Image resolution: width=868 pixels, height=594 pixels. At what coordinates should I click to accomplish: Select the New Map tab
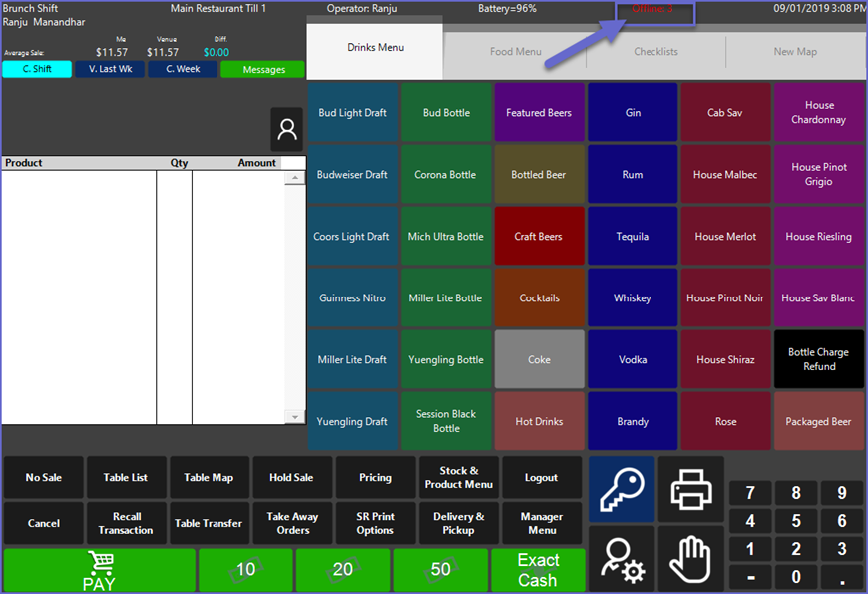pyautogui.click(x=795, y=51)
